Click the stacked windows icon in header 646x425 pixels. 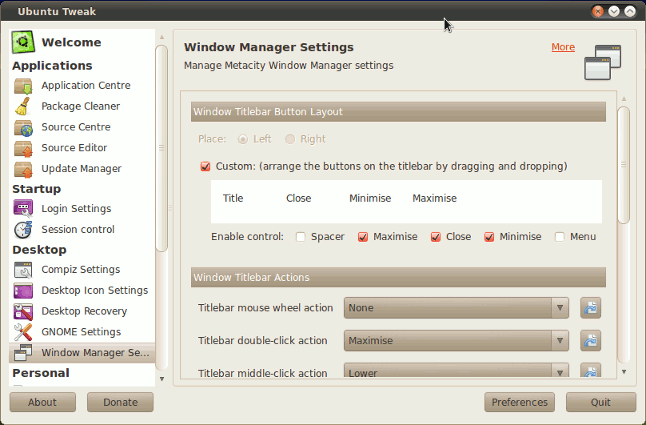(602, 63)
